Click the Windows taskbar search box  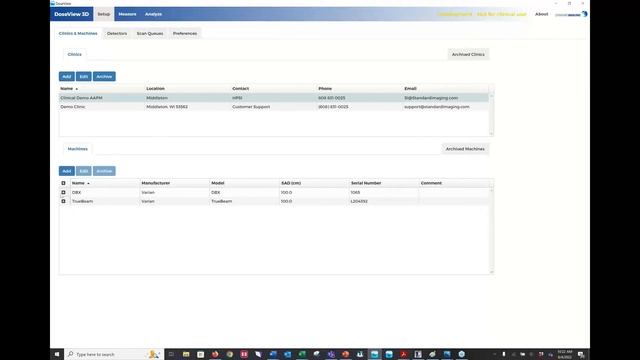coord(114,354)
